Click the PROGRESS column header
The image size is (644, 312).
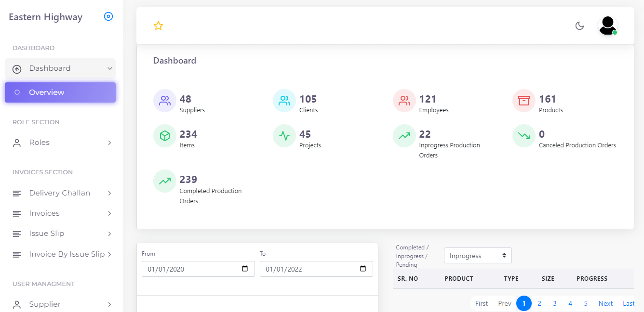coord(592,278)
